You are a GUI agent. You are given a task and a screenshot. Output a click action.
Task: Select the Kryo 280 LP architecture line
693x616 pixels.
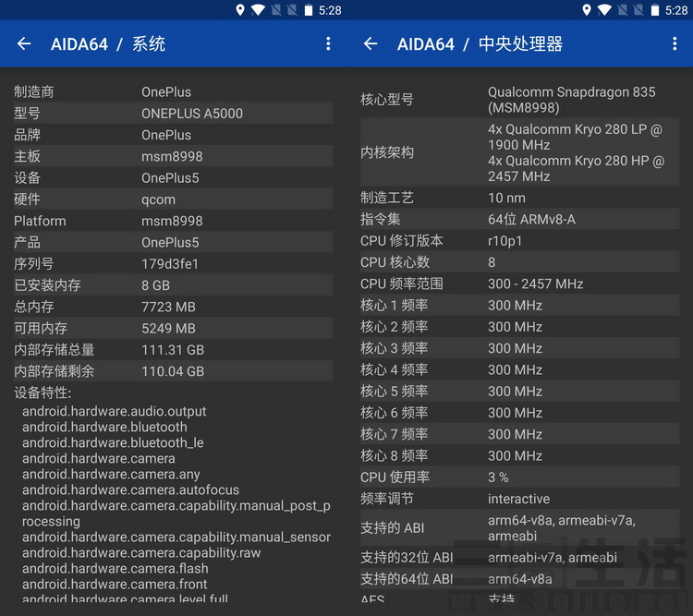coord(575,137)
